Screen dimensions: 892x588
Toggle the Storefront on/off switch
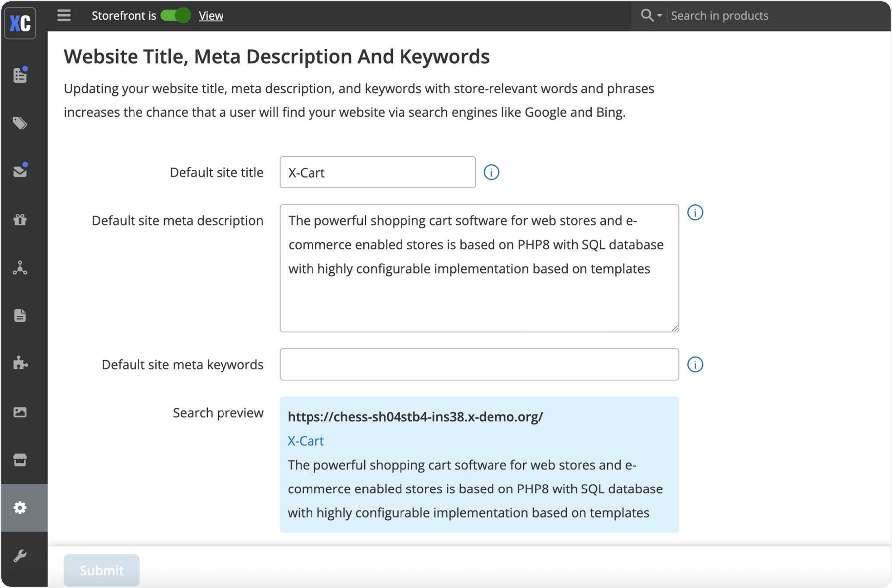[x=176, y=15]
